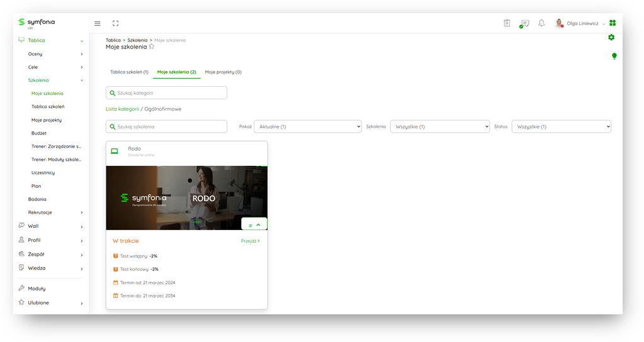Viewport: 644px width, 342px height.
Task: Click the W trakcie status text
Action: 126,241
